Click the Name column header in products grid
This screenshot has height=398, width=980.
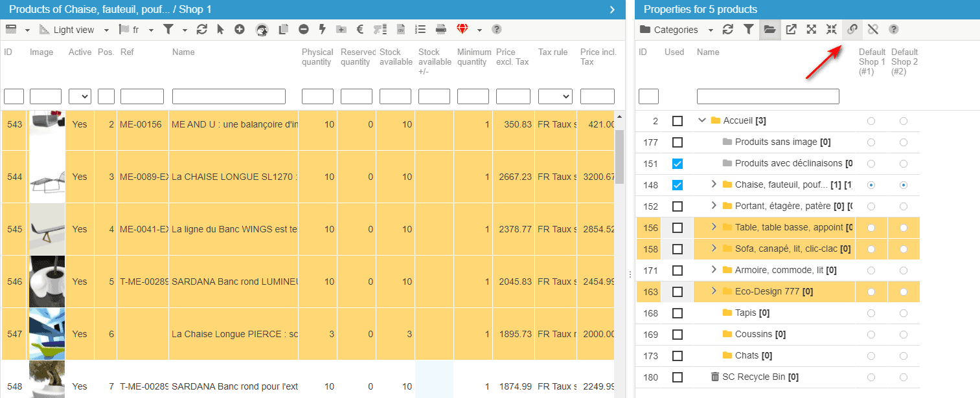tap(183, 52)
